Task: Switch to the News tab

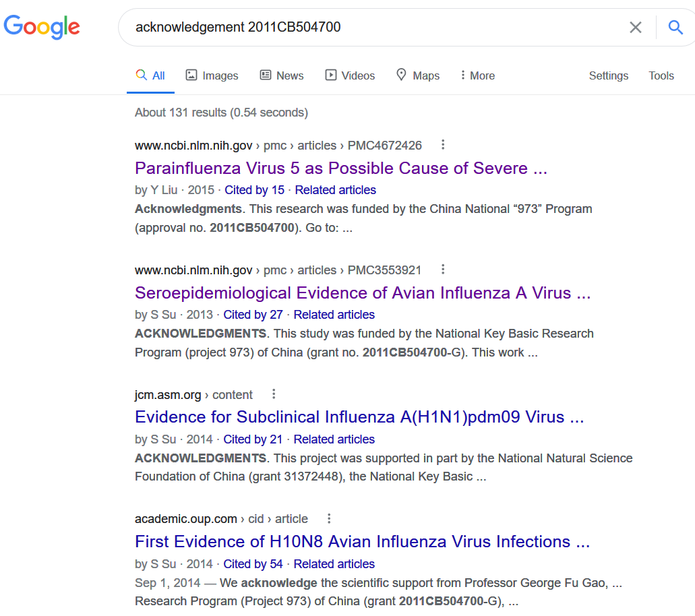Action: coord(282,75)
